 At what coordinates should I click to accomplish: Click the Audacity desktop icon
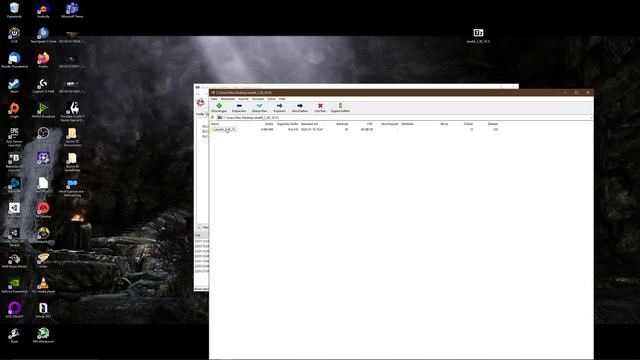point(43,8)
